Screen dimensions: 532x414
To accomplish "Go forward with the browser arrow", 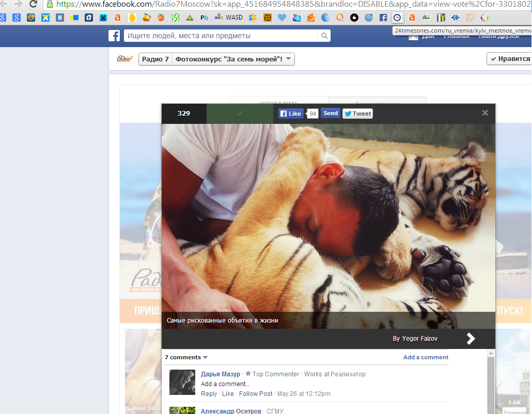I will click(x=18, y=4).
